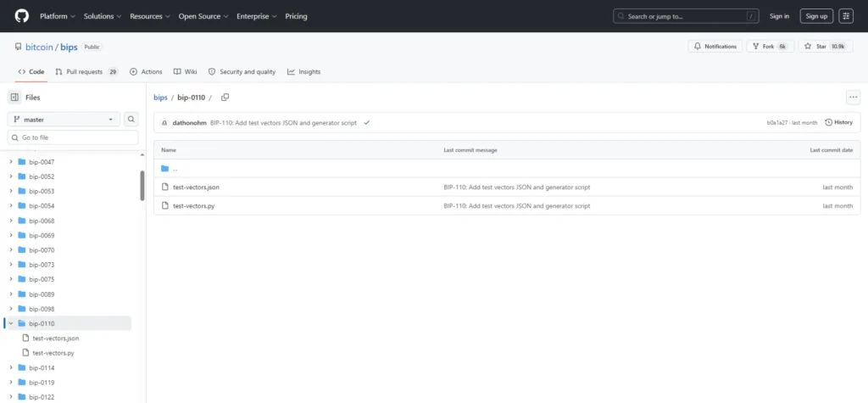Switch to the Code tab
The image size is (868, 403).
point(31,71)
